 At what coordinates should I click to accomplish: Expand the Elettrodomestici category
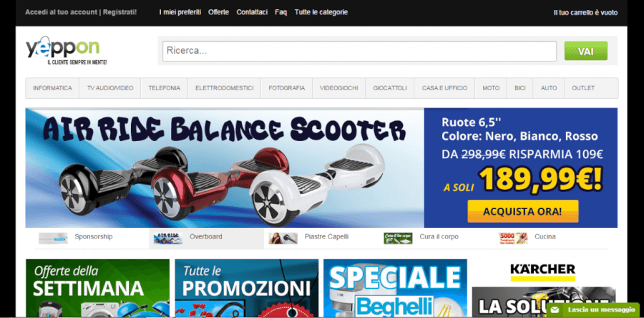pos(224,88)
